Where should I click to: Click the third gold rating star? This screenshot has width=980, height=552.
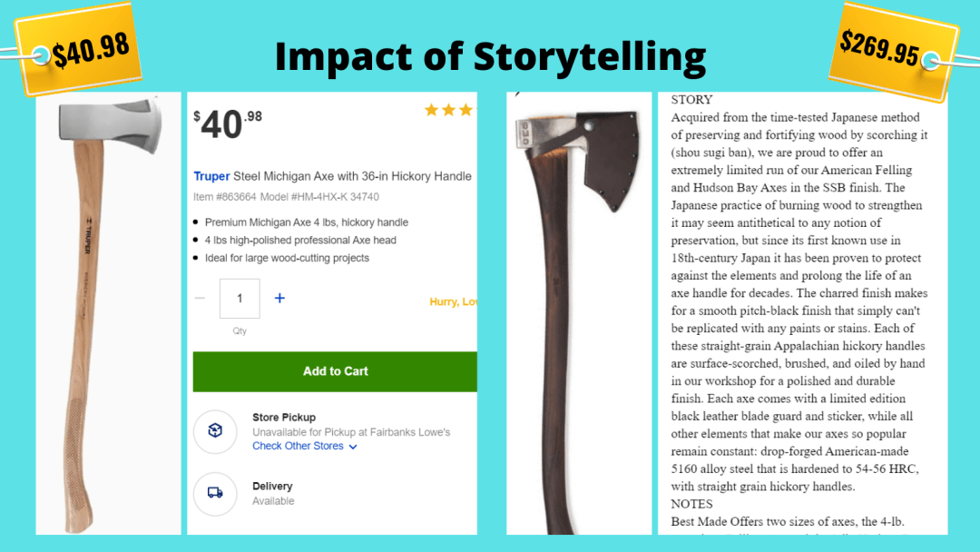[466, 110]
